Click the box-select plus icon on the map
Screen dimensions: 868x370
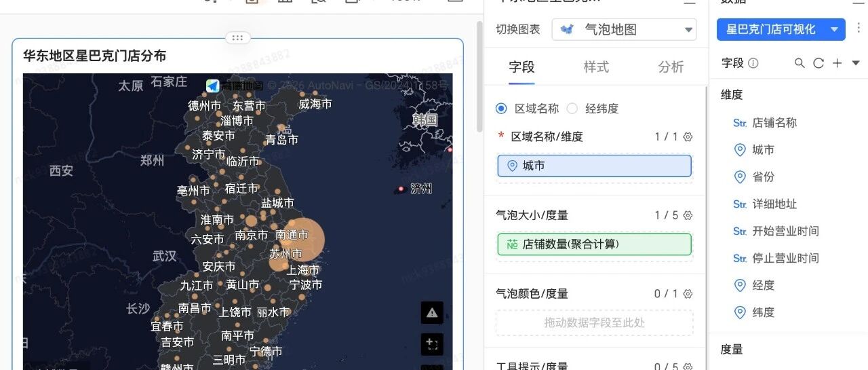point(432,344)
